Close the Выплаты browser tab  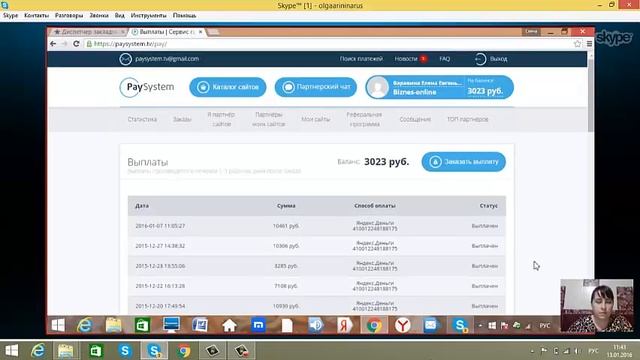[x=200, y=32]
